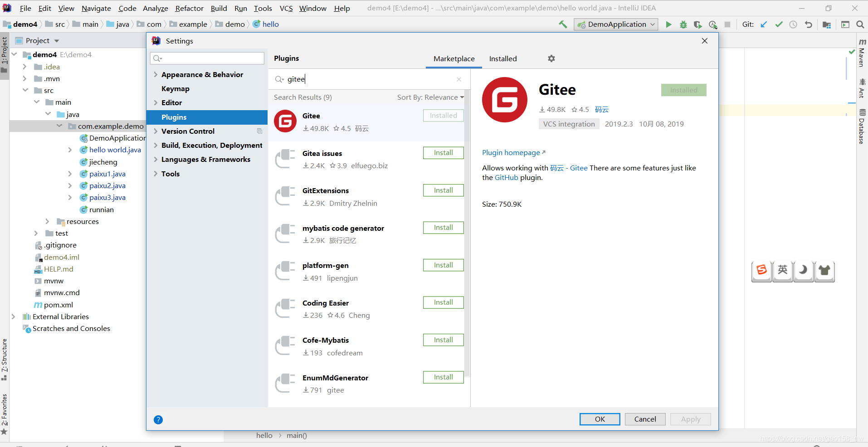This screenshot has width=868, height=447.
Task: Click the Build project hammer icon
Action: [x=563, y=24]
